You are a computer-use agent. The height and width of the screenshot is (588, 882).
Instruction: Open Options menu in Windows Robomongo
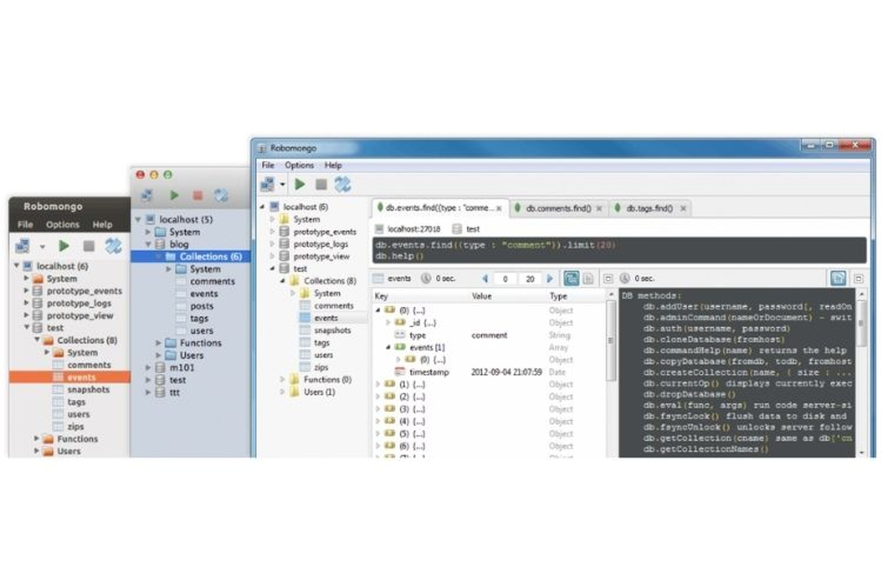coord(299,165)
